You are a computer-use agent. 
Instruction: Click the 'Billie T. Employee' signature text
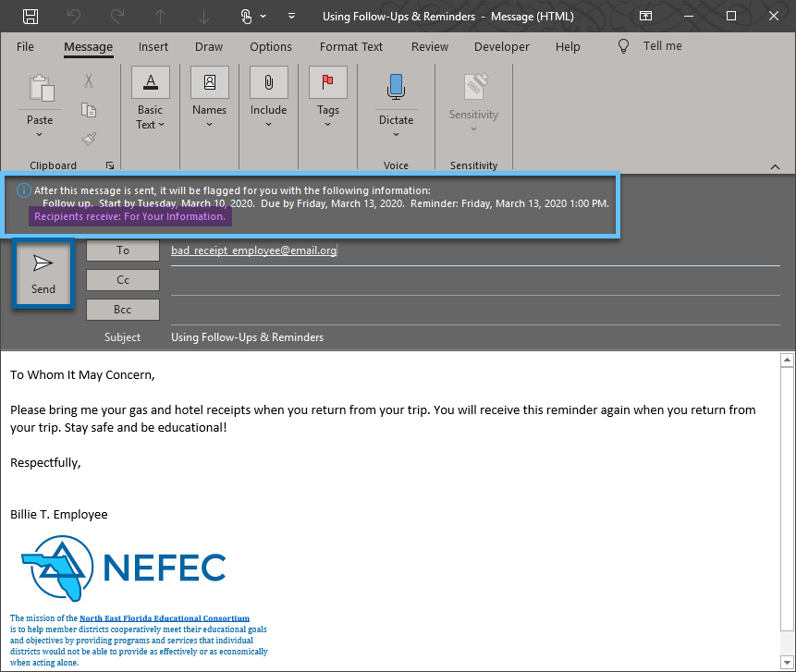click(59, 515)
